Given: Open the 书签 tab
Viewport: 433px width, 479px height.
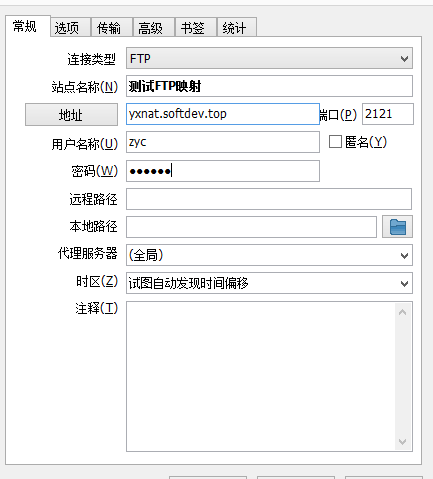Looking at the screenshot, I should click(196, 28).
